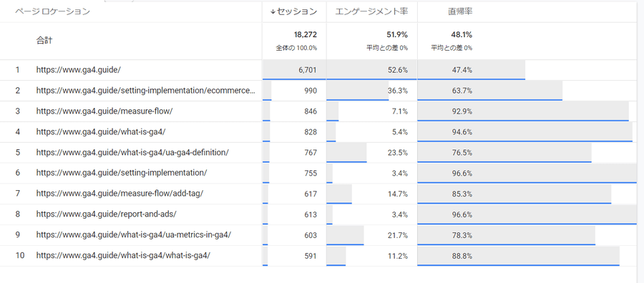Select the measure-flow/ page URL in row 3
The width and height of the screenshot is (644, 283).
pos(104,111)
